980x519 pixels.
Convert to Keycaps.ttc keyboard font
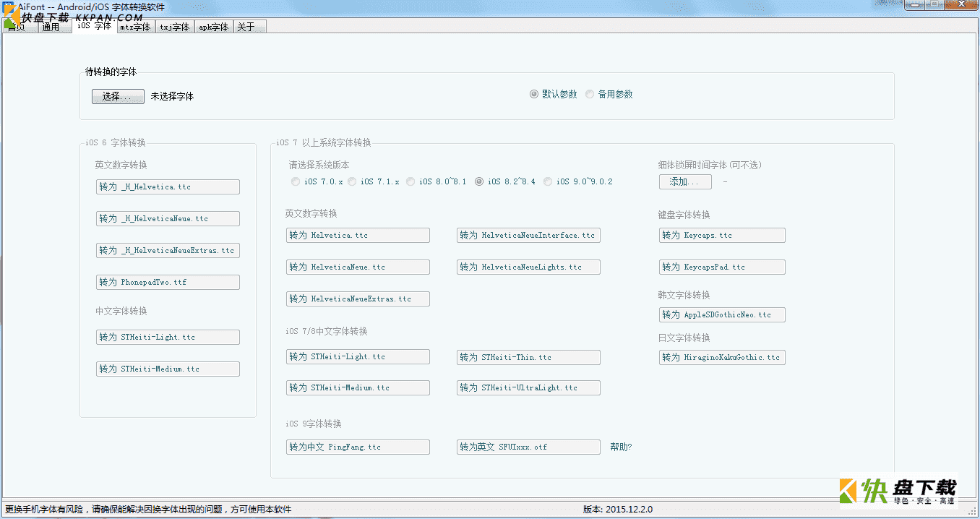[x=722, y=235]
